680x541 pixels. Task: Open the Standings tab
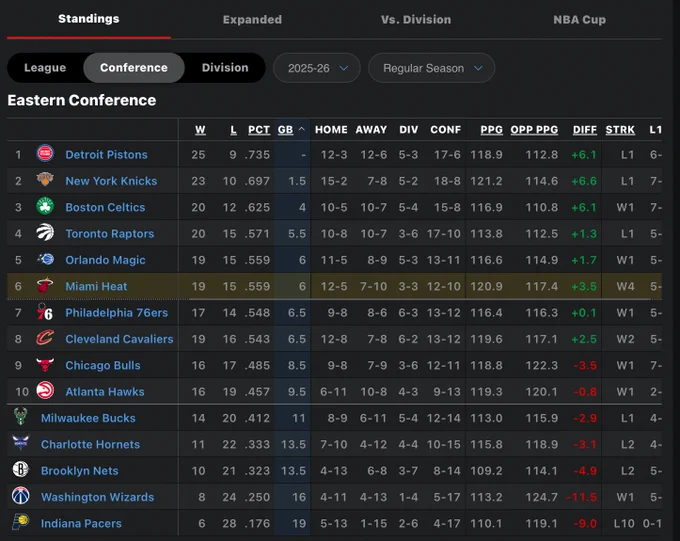[x=89, y=19]
